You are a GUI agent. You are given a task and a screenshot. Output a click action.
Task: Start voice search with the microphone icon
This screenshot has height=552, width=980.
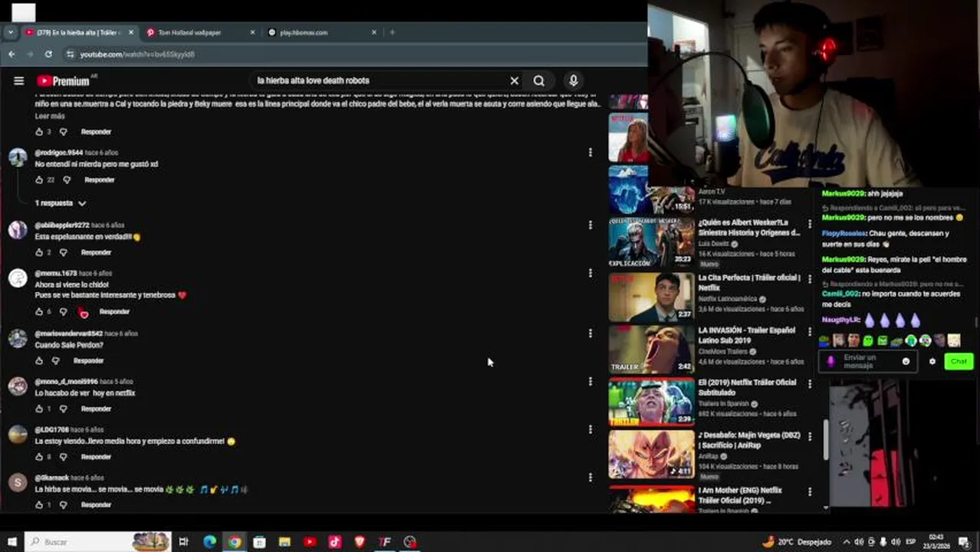pyautogui.click(x=573, y=80)
